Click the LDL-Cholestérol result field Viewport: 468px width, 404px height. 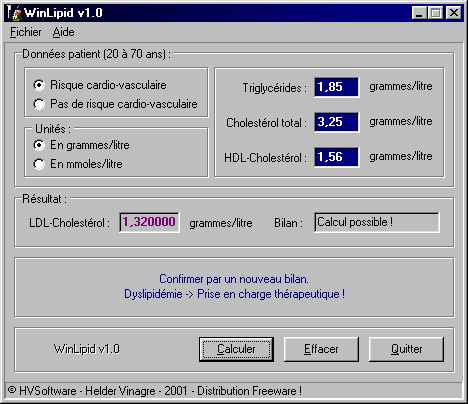click(x=149, y=222)
